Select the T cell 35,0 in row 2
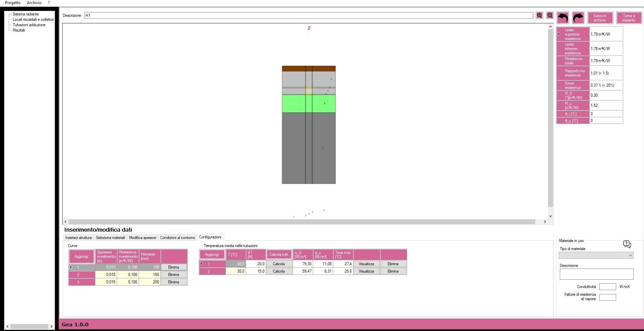644x331 pixels. pos(236,271)
